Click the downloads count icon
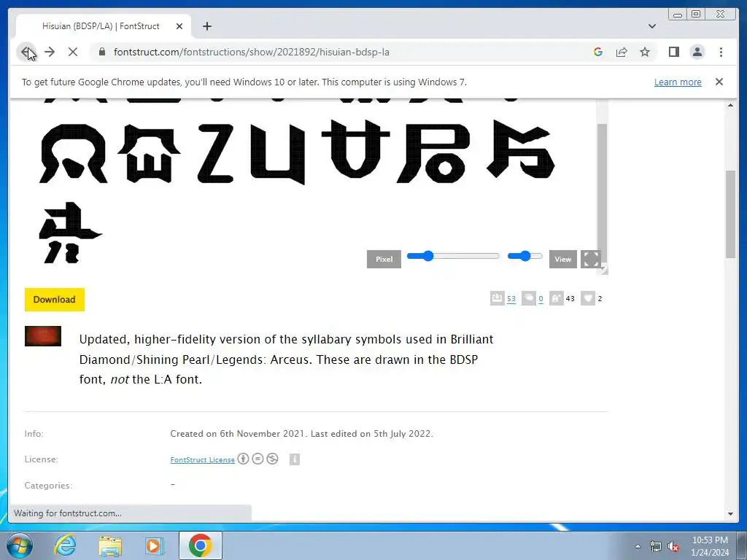The image size is (747, 560). tap(497, 298)
